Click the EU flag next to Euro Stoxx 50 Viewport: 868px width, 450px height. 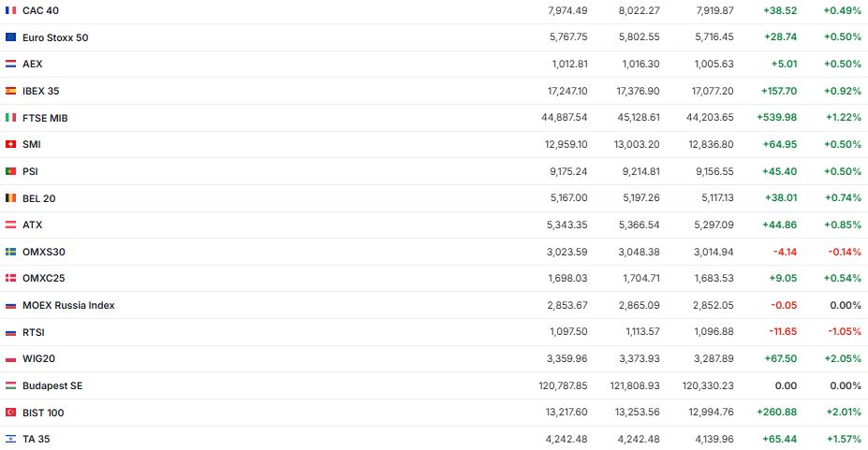pyautogui.click(x=10, y=37)
